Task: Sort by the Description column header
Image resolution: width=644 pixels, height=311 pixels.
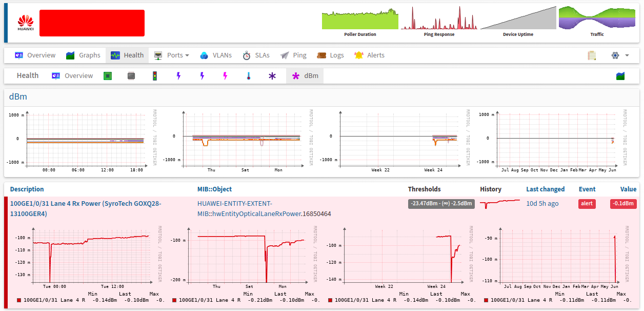Action: (x=27, y=189)
